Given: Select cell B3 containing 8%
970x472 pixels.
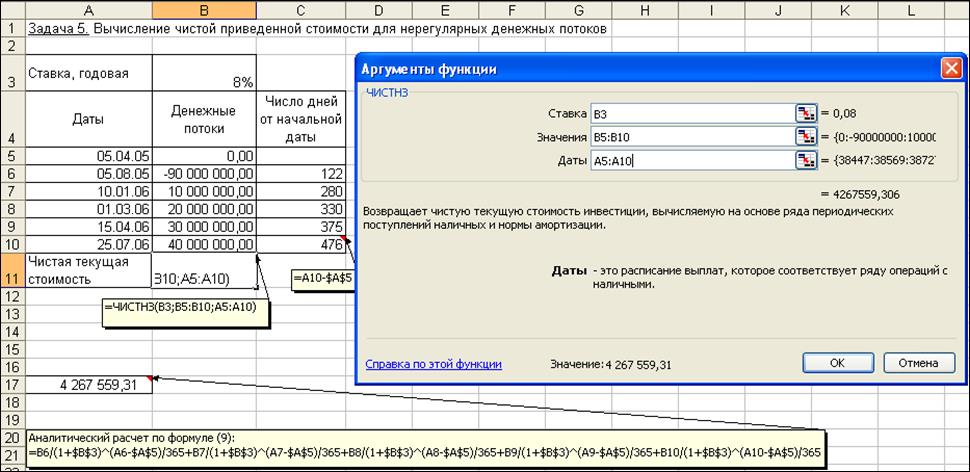Looking at the screenshot, I should pos(204,72).
